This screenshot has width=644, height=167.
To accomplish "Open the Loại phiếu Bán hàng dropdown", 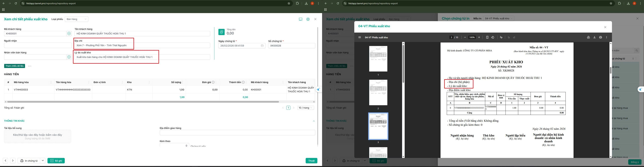I will click(76, 19).
